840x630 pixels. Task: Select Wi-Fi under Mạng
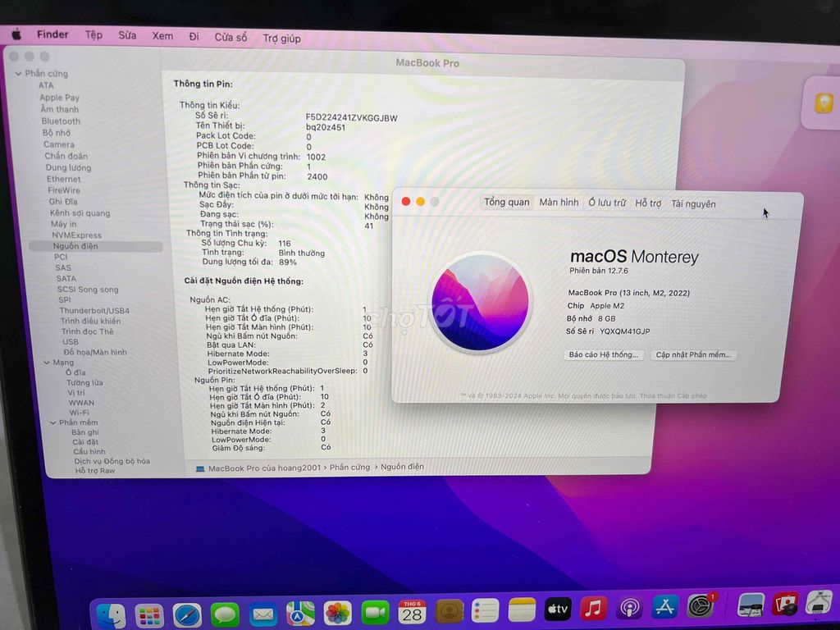80,413
